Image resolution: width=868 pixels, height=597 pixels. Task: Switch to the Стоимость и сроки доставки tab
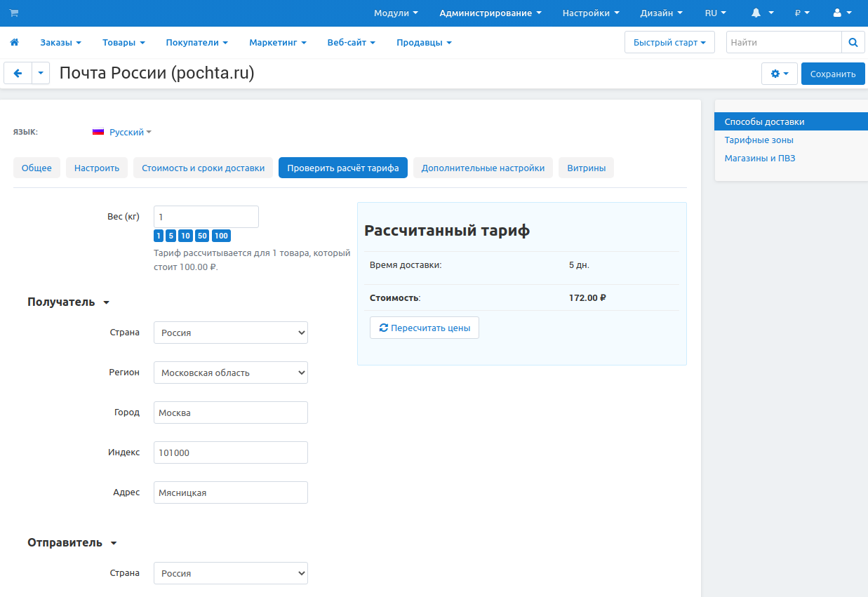(x=203, y=168)
